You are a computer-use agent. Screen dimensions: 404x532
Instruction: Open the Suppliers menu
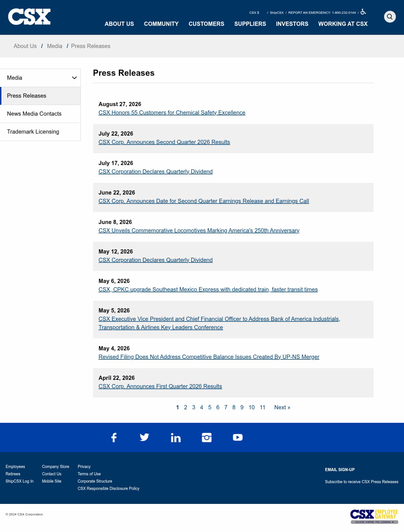point(250,24)
